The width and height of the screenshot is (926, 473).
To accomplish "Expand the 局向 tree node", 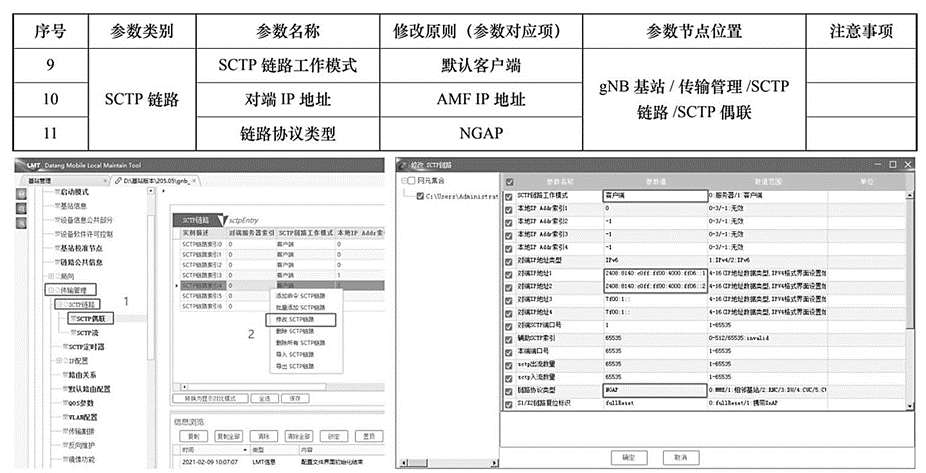I will 51,276.
